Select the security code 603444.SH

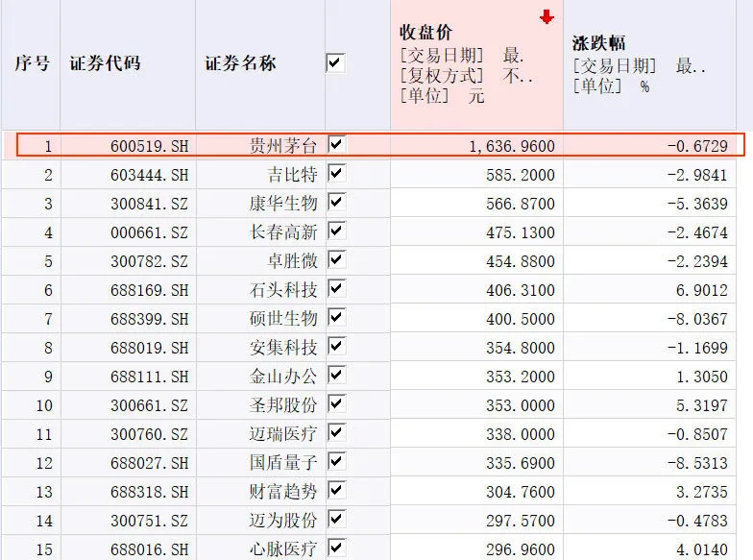pos(150,175)
